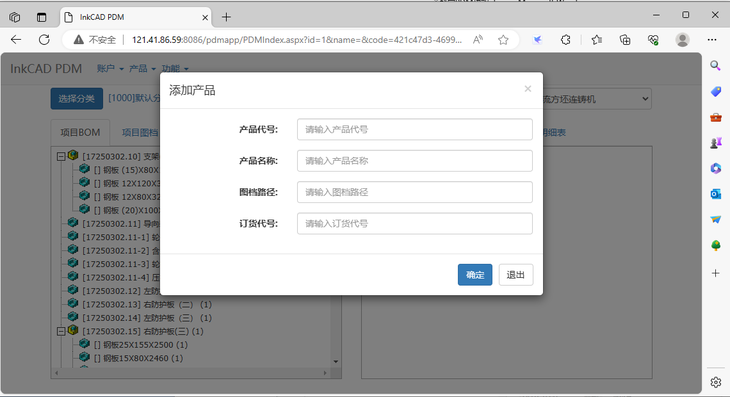This screenshot has height=397, width=730.
Task: Open a new browser tab
Action: 226,17
